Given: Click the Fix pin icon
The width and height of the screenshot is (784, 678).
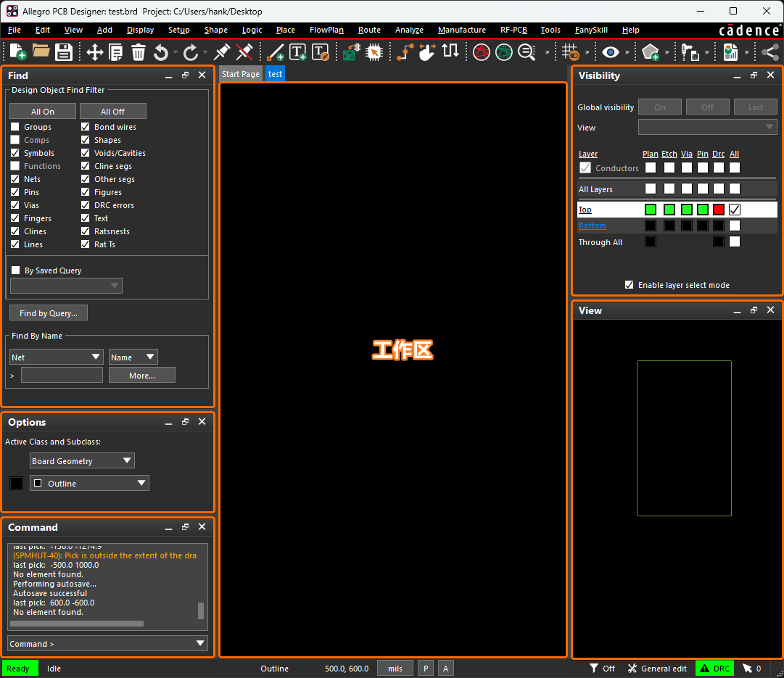Looking at the screenshot, I should [x=223, y=52].
